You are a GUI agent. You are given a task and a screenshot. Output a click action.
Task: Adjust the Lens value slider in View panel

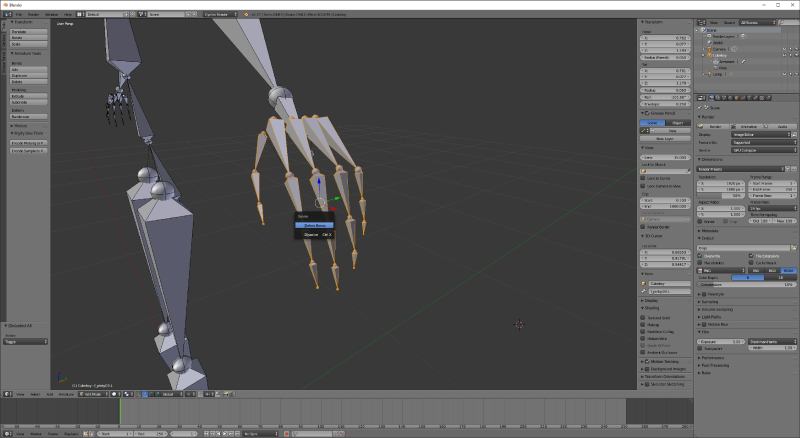tap(664, 157)
